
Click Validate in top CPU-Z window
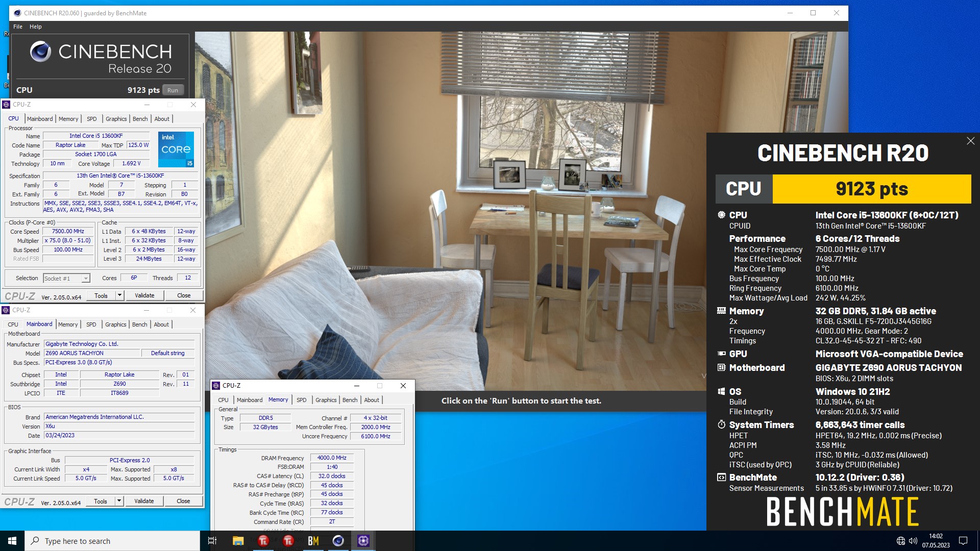pos(144,295)
